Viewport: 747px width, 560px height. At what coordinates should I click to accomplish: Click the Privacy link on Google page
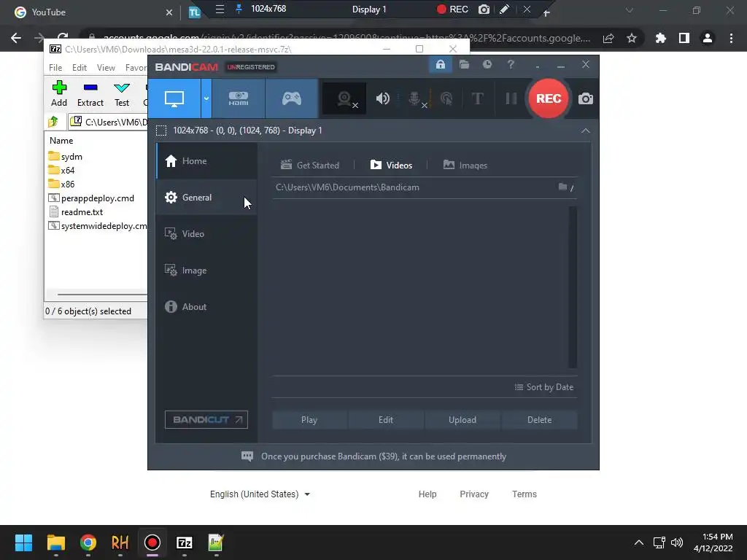pos(474,494)
